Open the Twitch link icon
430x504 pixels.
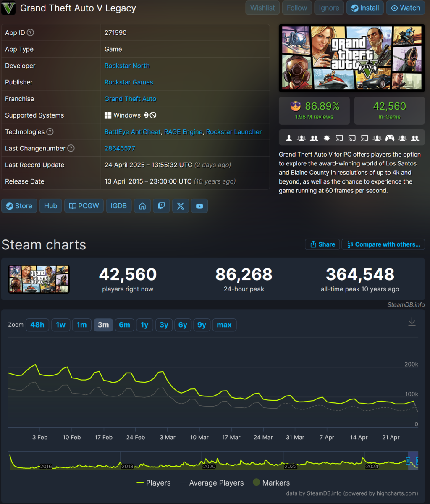tap(161, 206)
